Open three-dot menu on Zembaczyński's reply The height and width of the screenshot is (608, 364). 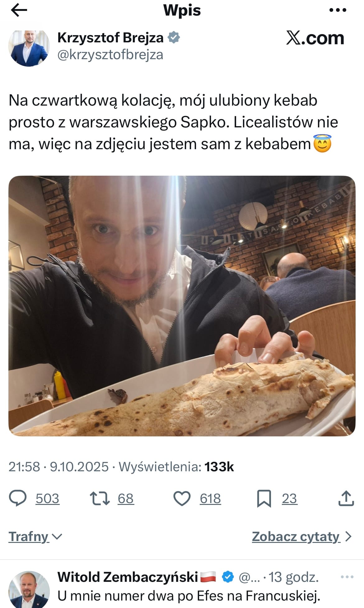347,577
